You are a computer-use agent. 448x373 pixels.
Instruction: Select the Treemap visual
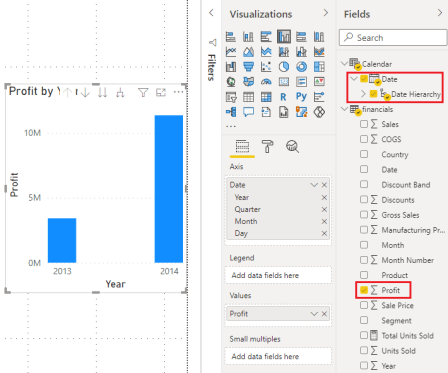coord(319,67)
